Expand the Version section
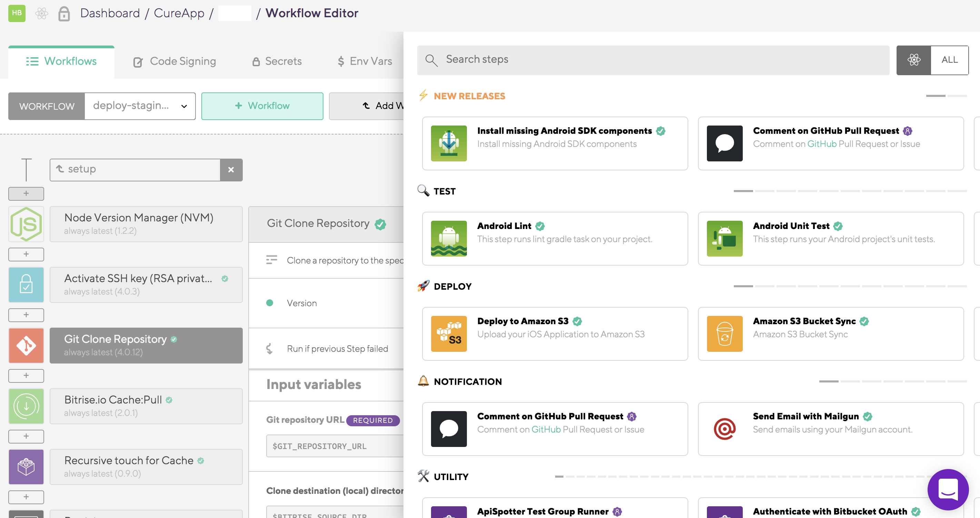 coord(301,303)
